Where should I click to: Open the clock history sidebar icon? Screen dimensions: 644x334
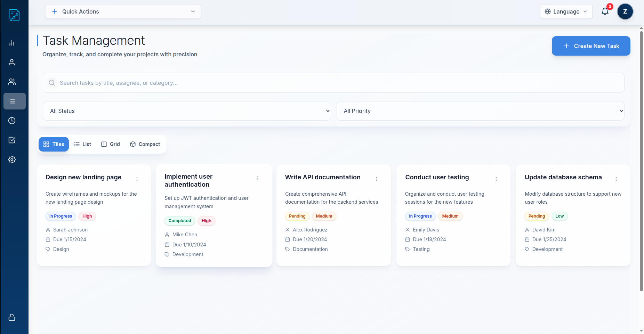tap(12, 121)
